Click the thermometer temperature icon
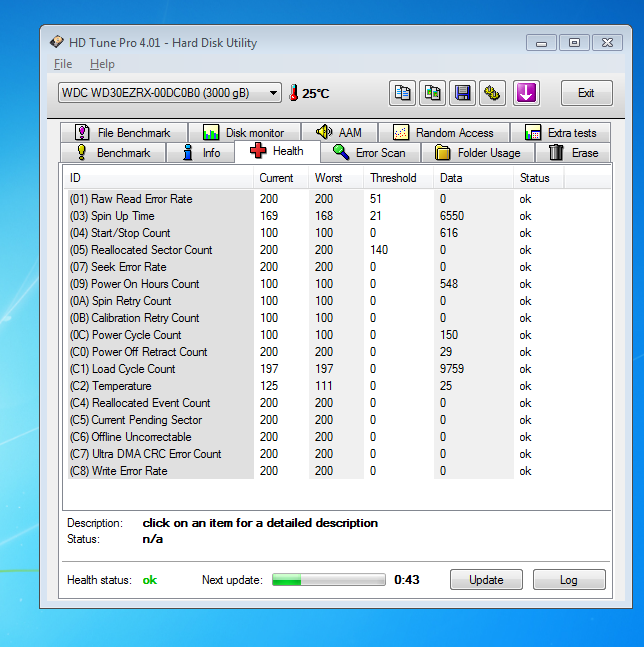The image size is (644, 647). (x=294, y=93)
